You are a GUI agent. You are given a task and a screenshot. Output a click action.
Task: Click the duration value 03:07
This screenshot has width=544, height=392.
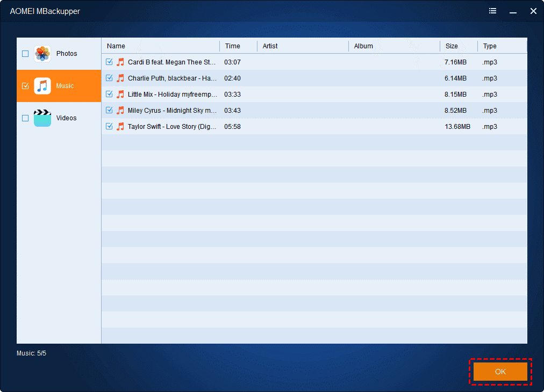click(232, 62)
